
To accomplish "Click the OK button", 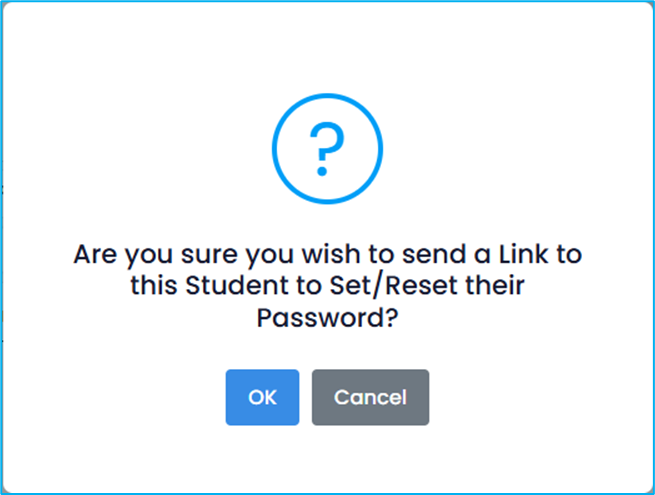I will point(262,397).
